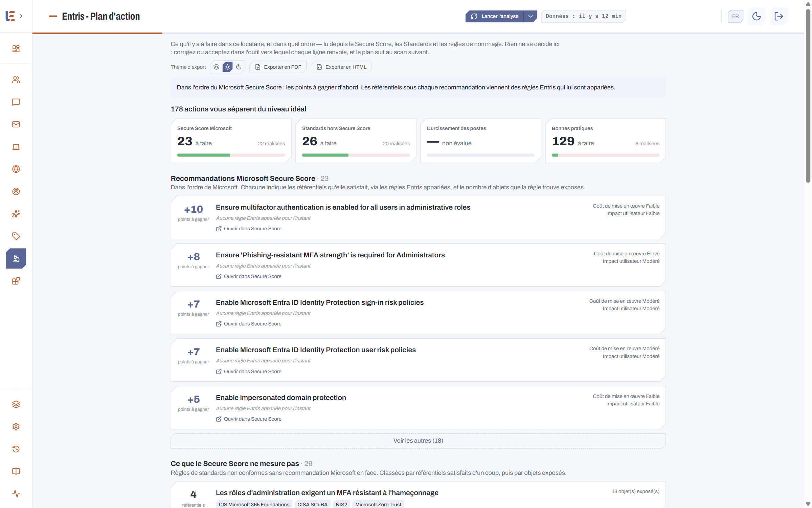
Task: Open the mail envelope icon in sidebar
Action: pyautogui.click(x=16, y=124)
